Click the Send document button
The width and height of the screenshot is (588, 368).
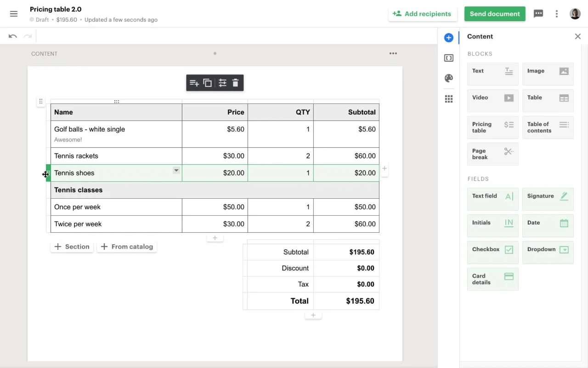tap(495, 14)
